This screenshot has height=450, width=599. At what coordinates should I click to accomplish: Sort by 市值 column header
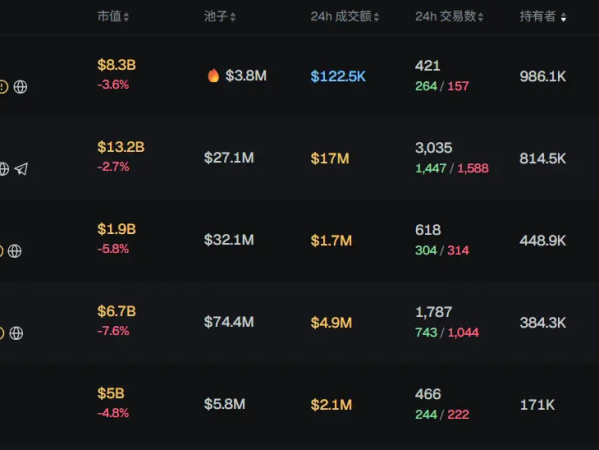113,16
